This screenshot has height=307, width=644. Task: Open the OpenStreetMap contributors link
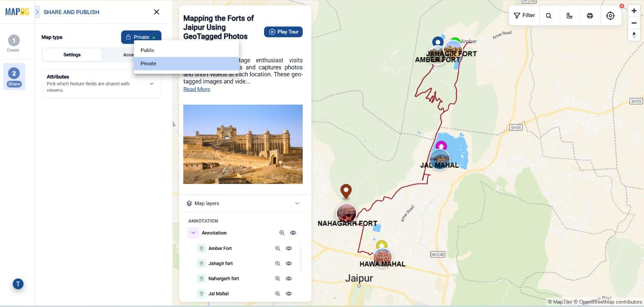608,302
